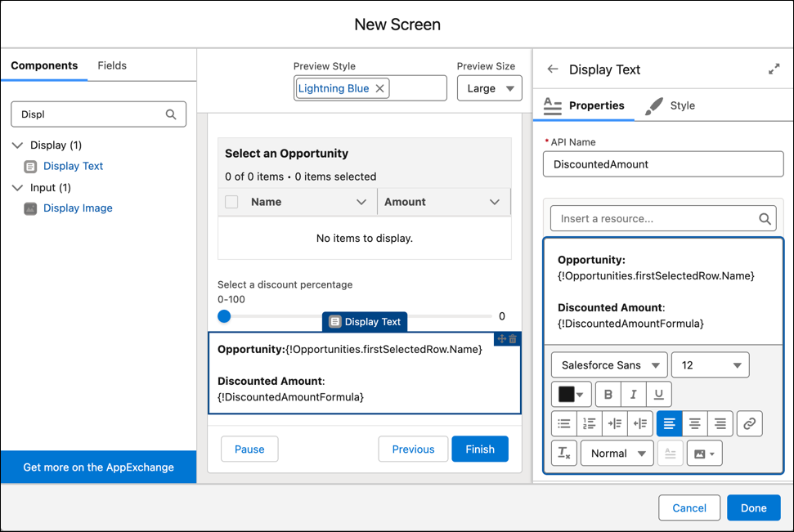Align text left
Image resolution: width=794 pixels, height=532 pixels.
(x=670, y=423)
